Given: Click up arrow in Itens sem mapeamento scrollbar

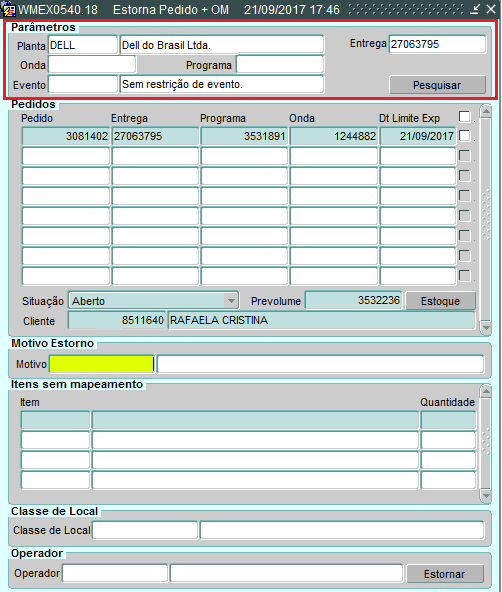Looking at the screenshot, I should coord(486,392).
